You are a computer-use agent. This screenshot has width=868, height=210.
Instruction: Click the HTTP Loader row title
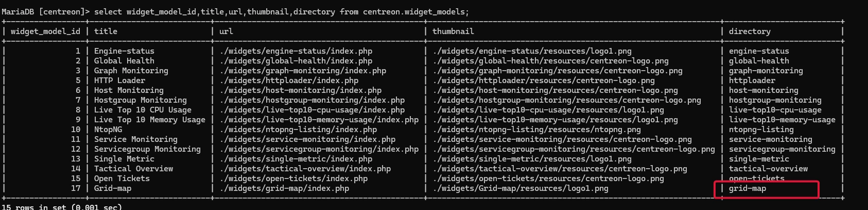point(119,80)
